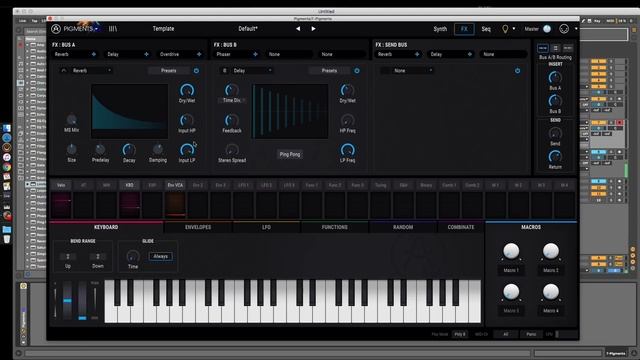Go to the next preset arrow
This screenshot has height=360, width=640.
click(x=313, y=29)
